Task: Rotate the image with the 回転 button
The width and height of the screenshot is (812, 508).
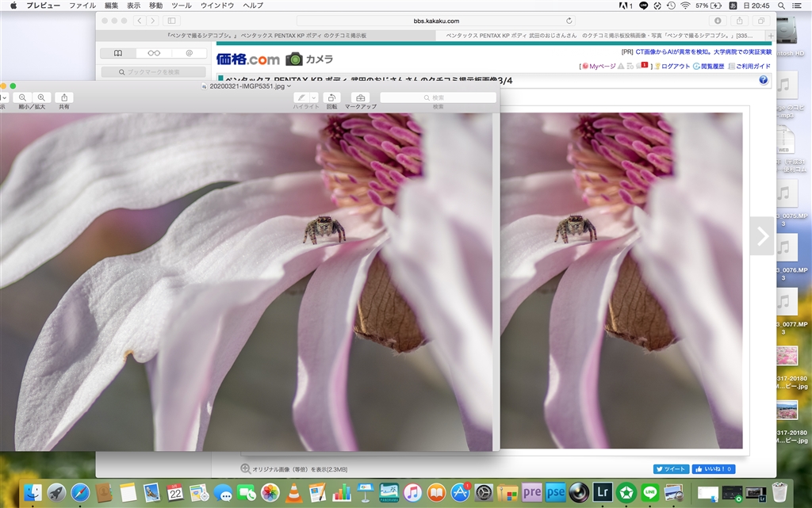Action: click(332, 97)
